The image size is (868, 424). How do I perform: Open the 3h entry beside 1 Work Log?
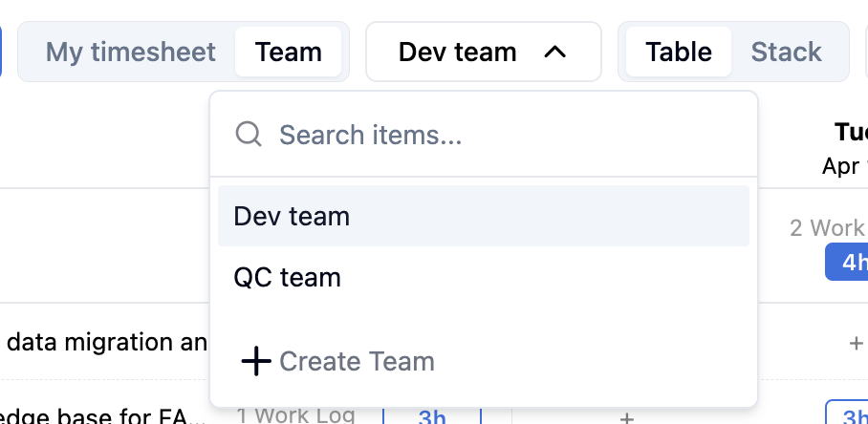click(x=432, y=416)
